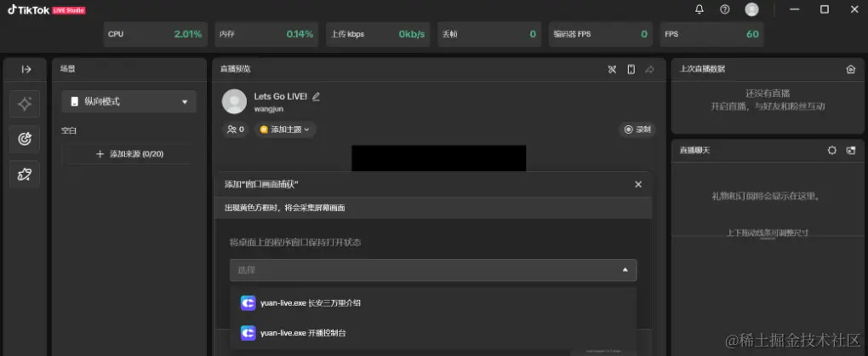868x356 pixels.
Task: Click the FPS 60 stat tile
Action: click(x=712, y=34)
